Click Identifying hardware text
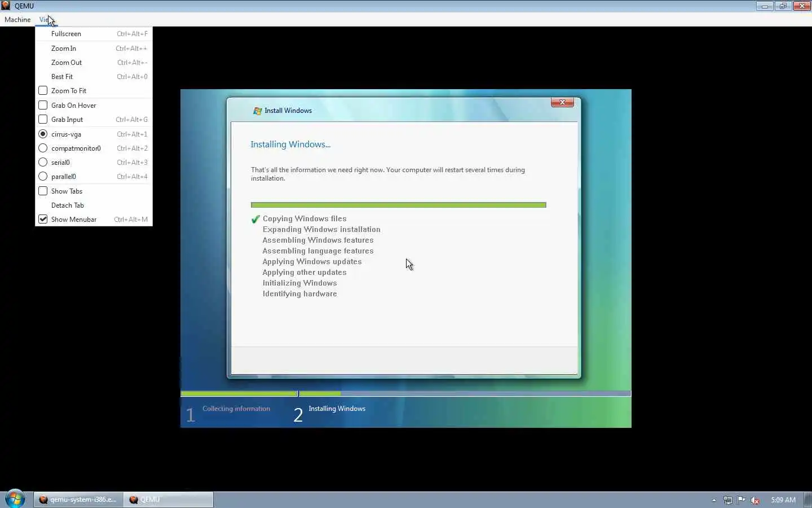Viewport: 812px width, 508px height. 299,294
